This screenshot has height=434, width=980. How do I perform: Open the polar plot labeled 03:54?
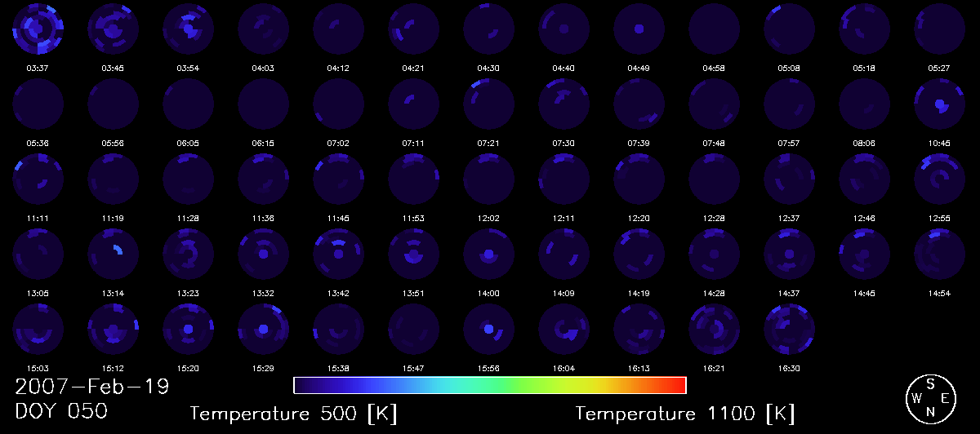189,29
